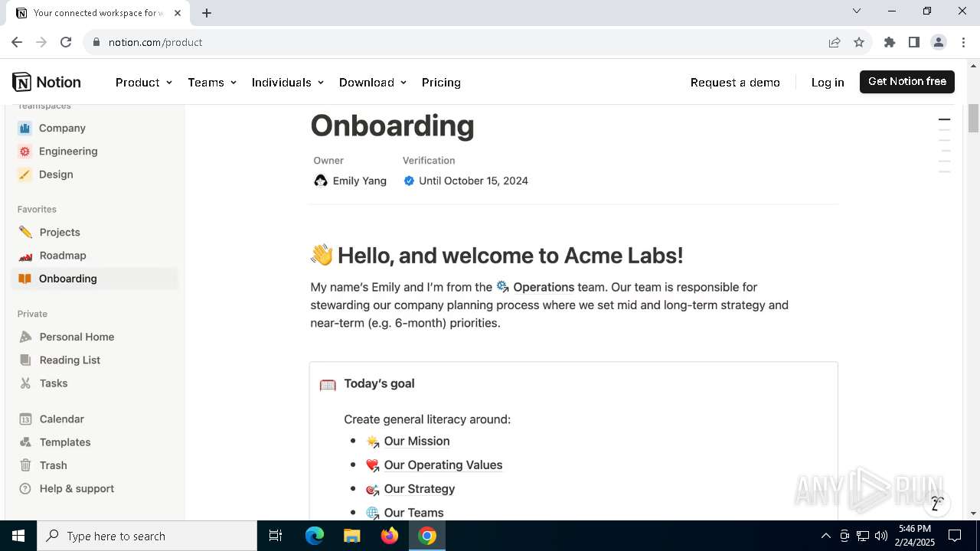Expand the Teams dropdown menu
Viewport: 980px width, 551px height.
tap(212, 83)
